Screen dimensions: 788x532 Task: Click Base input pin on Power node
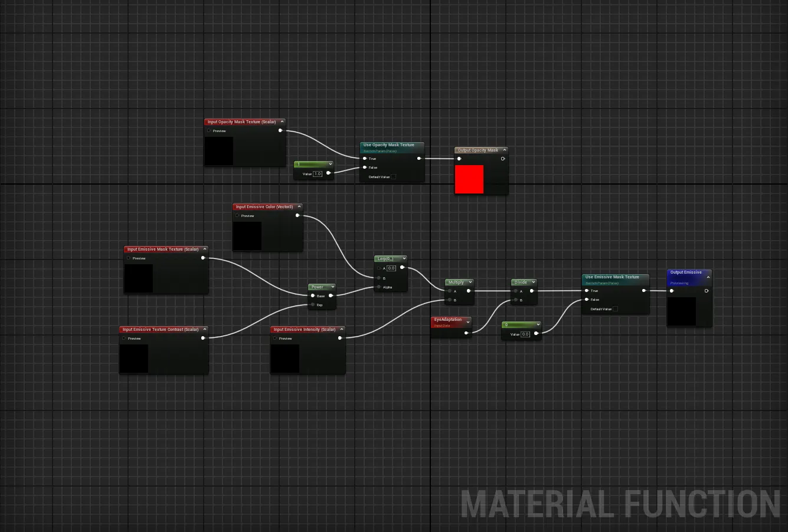coord(313,296)
